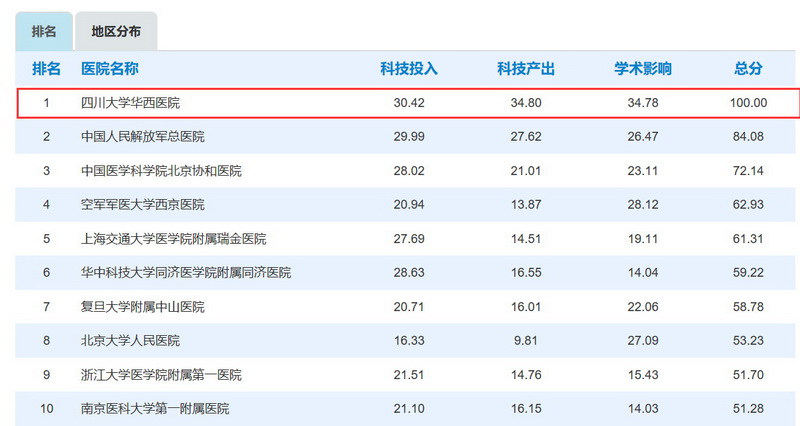Click total score 72.14
The height and width of the screenshot is (426, 800).
(748, 170)
